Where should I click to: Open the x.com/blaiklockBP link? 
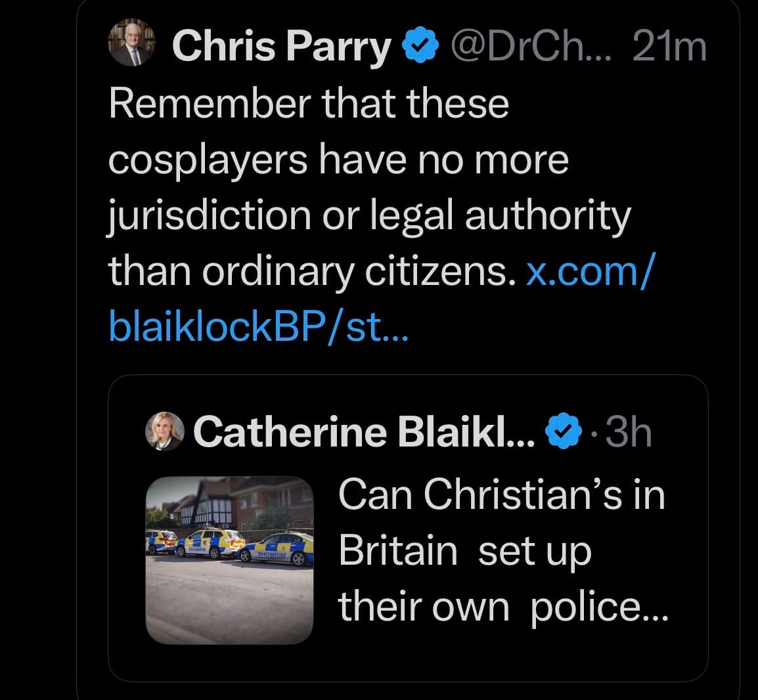pos(381,299)
